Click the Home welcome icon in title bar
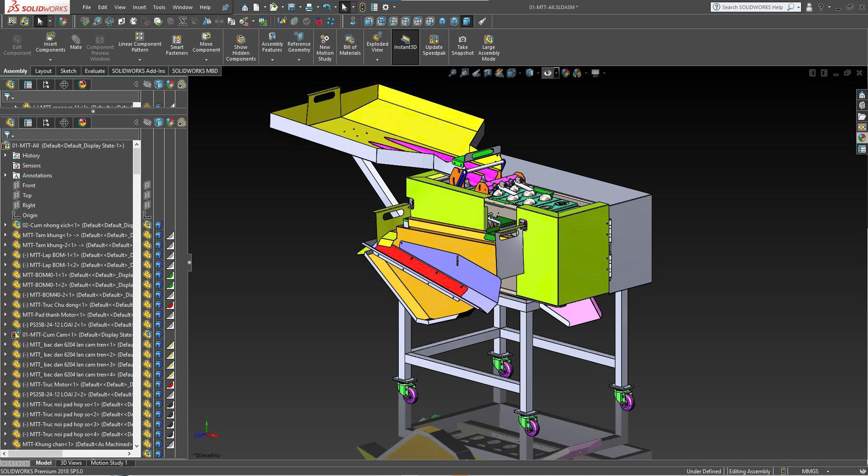The height and width of the screenshot is (476, 868). point(245,7)
